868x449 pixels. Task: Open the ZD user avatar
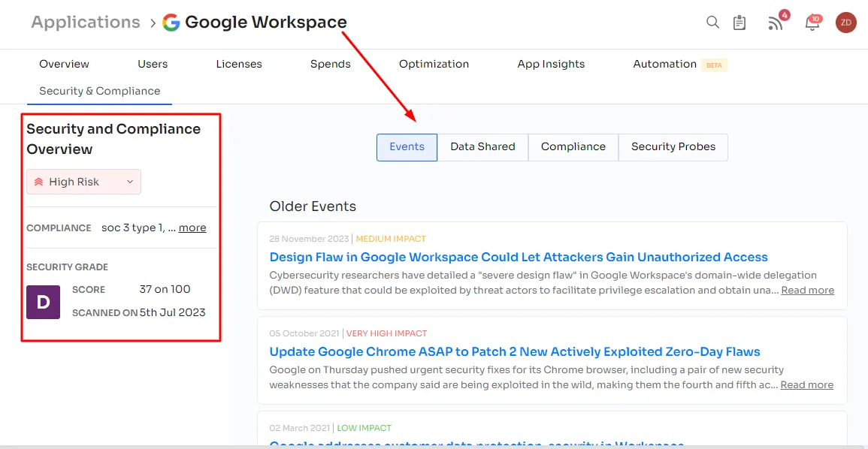coord(846,22)
